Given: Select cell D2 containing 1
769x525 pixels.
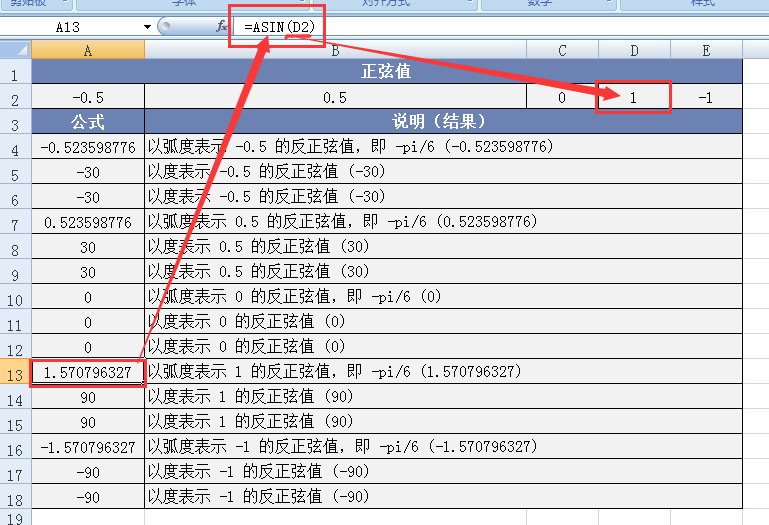Looking at the screenshot, I should pyautogui.click(x=634, y=97).
